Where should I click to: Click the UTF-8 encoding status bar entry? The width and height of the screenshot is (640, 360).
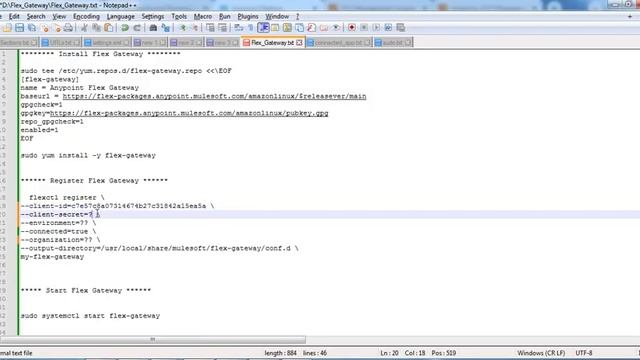[x=584, y=353]
